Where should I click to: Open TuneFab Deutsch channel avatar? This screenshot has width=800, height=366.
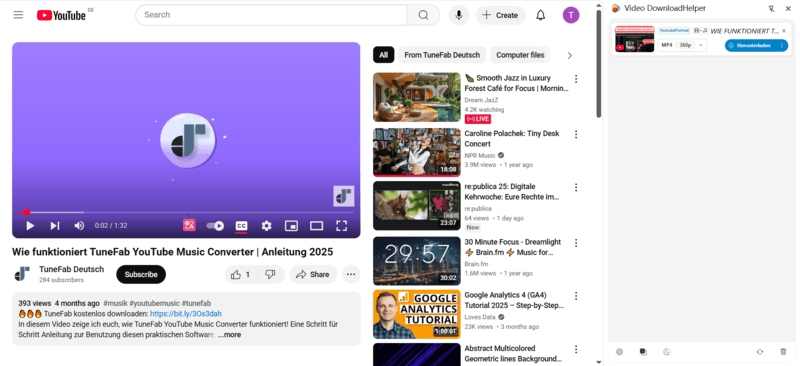[22, 274]
